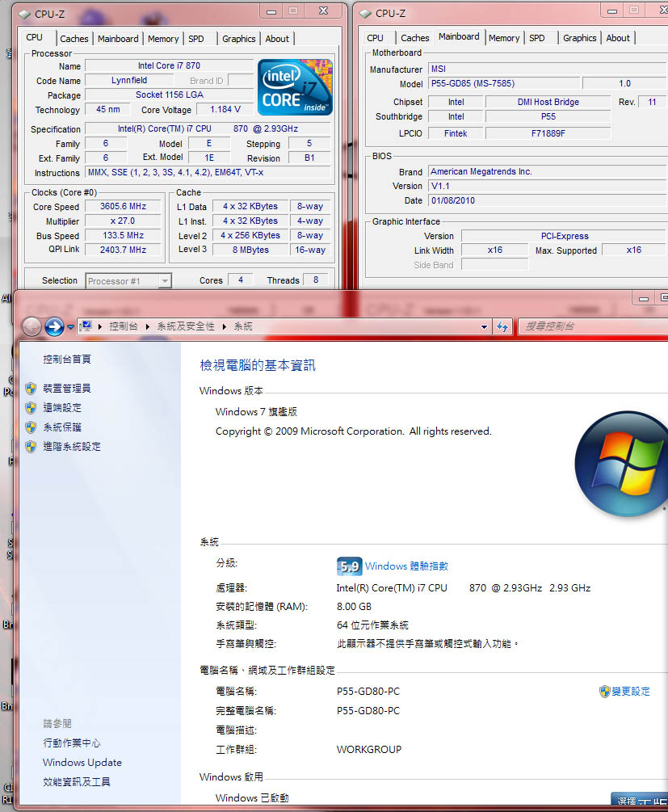668x812 pixels.
Task: Click the Intel Core i7 870 name field
Action: point(170,65)
